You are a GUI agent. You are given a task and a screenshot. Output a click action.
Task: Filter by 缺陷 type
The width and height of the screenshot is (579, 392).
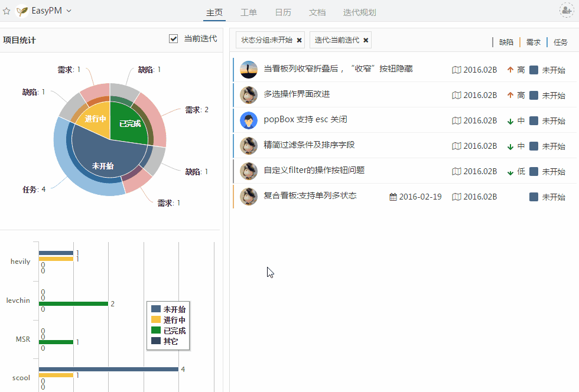506,43
